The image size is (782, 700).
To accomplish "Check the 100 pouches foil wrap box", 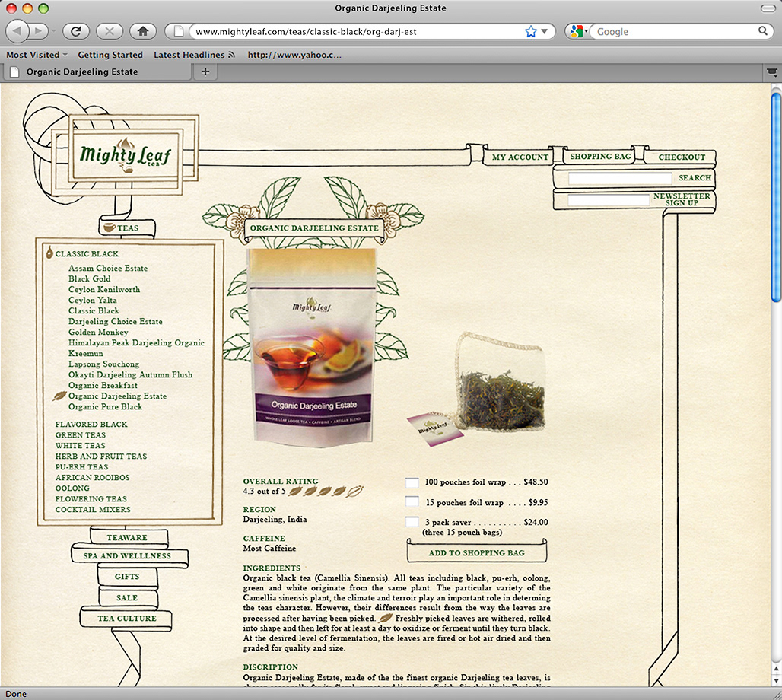I will click(x=412, y=482).
